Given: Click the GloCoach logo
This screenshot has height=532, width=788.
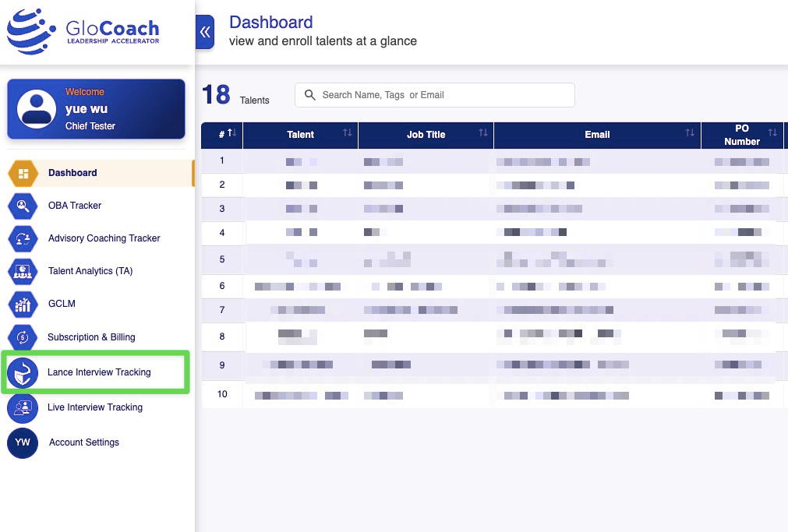Looking at the screenshot, I should tap(83, 31).
